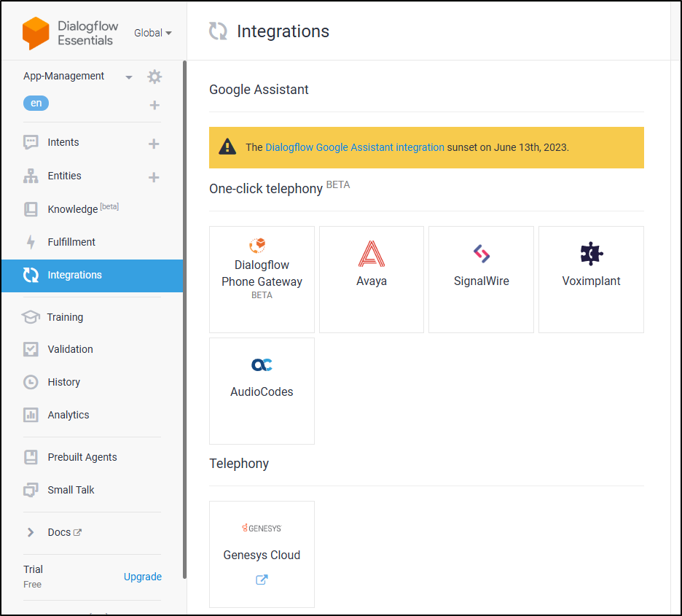Open Dialogflow Phone Gateway integration
This screenshot has height=616, width=682.
262,279
